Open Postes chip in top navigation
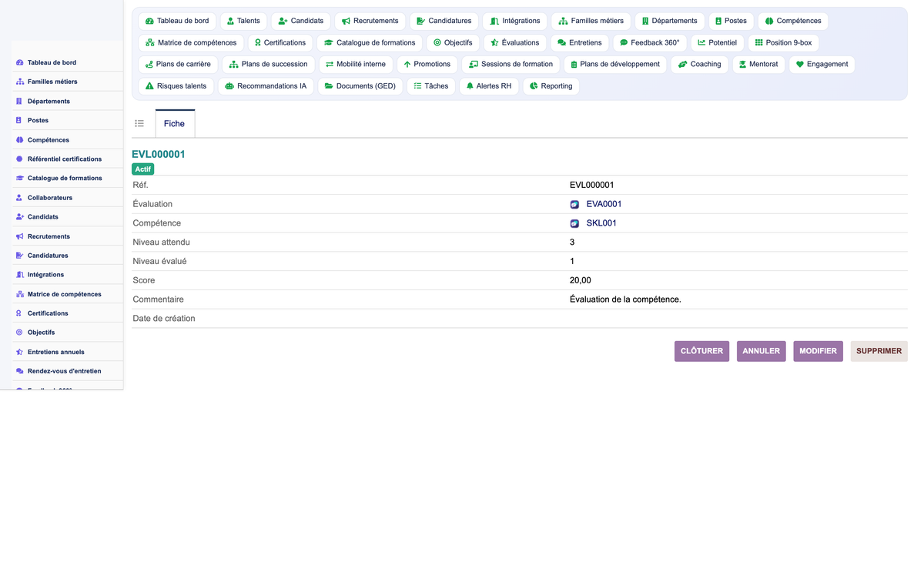Image resolution: width=924 pixels, height=572 pixels. click(731, 21)
